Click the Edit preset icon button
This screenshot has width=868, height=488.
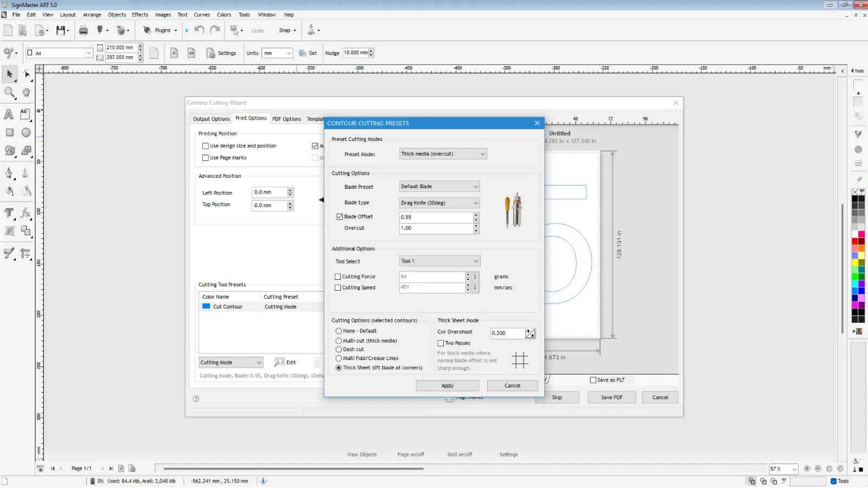pyautogui.click(x=285, y=362)
